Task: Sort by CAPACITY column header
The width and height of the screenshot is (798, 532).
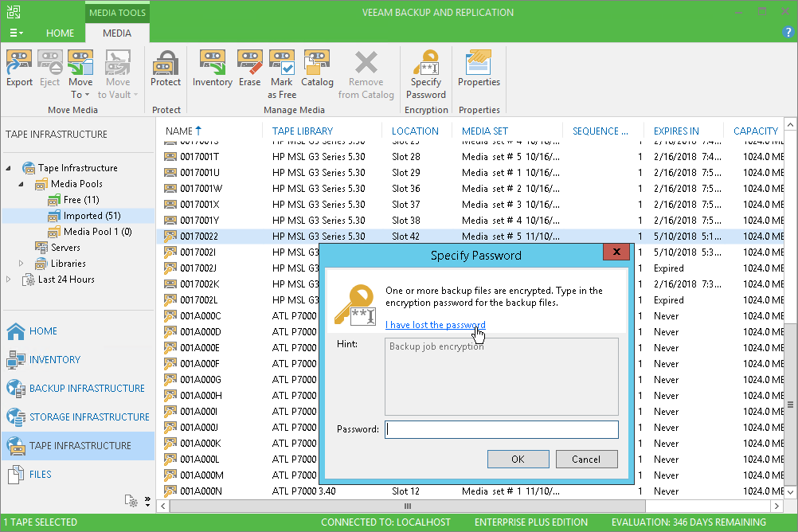Action: pos(756,131)
